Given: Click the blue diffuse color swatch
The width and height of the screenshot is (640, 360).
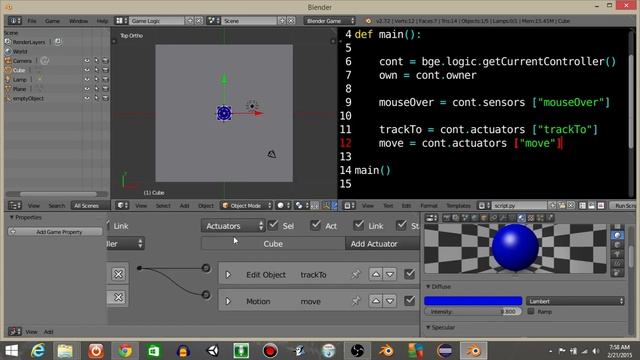Looking at the screenshot, I should pyautogui.click(x=473, y=301).
